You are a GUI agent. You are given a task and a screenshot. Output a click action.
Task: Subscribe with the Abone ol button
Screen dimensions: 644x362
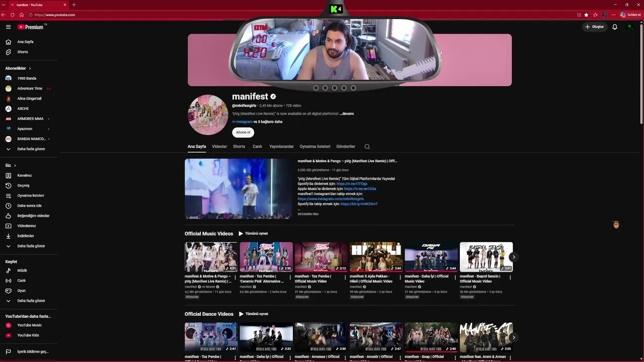(x=243, y=132)
